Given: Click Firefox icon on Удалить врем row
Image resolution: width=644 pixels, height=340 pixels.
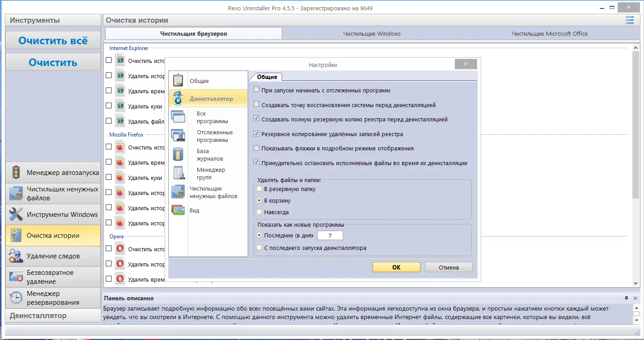Looking at the screenshot, I should (120, 162).
